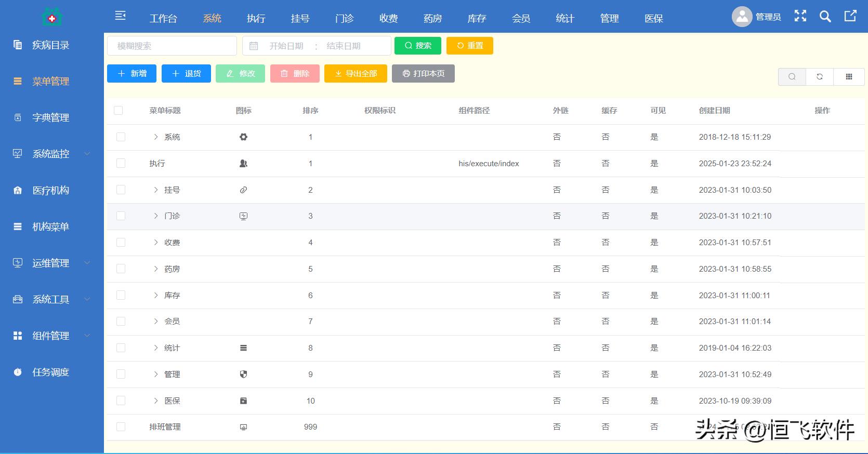
Task: Check the 门诊 row checkbox
Action: 121,216
